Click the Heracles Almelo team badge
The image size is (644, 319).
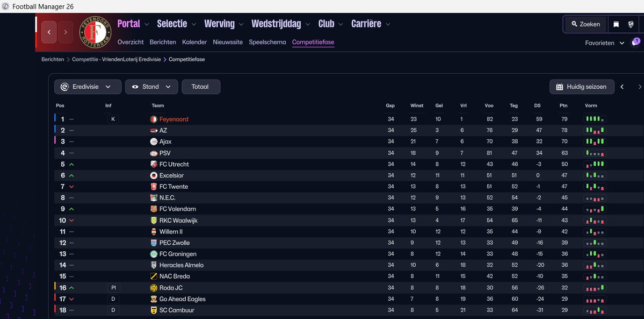(x=154, y=265)
